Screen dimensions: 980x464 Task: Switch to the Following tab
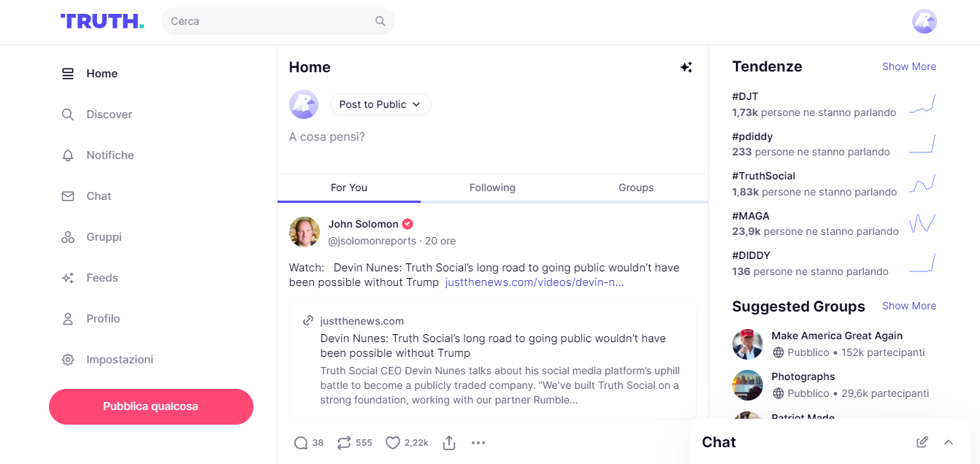492,187
